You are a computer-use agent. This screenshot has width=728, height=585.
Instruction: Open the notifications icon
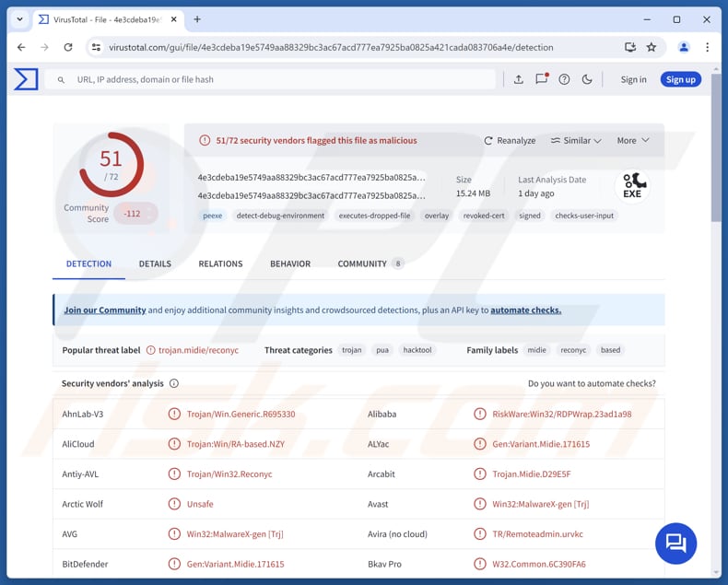click(x=542, y=79)
